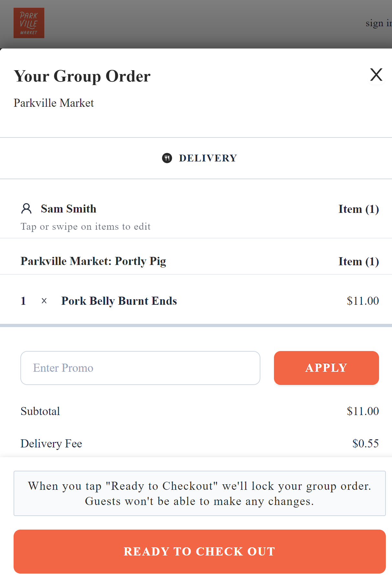
Task: Click Ready to Check Out
Action: (x=199, y=552)
